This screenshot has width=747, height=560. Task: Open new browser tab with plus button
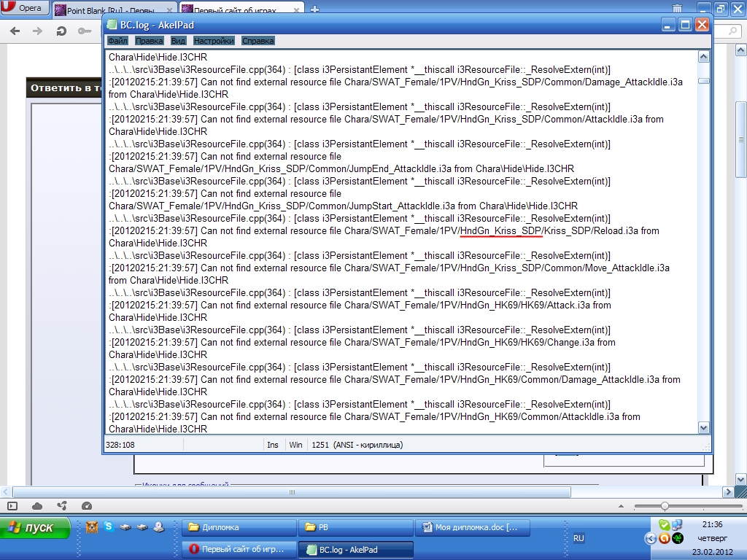point(315,9)
